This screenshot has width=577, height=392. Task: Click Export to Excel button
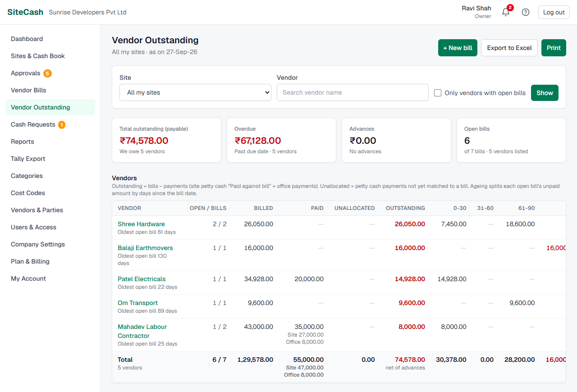509,48
